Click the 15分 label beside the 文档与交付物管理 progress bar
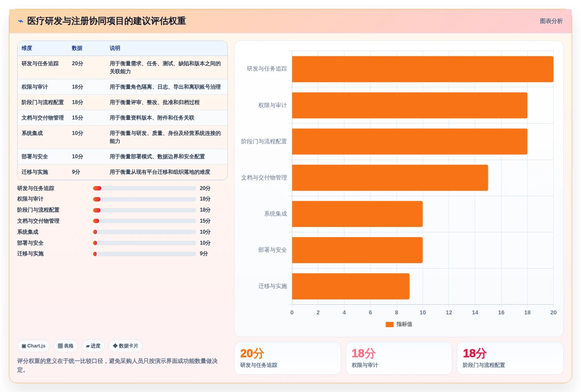Screen dimensions: 581x392 click(205, 221)
